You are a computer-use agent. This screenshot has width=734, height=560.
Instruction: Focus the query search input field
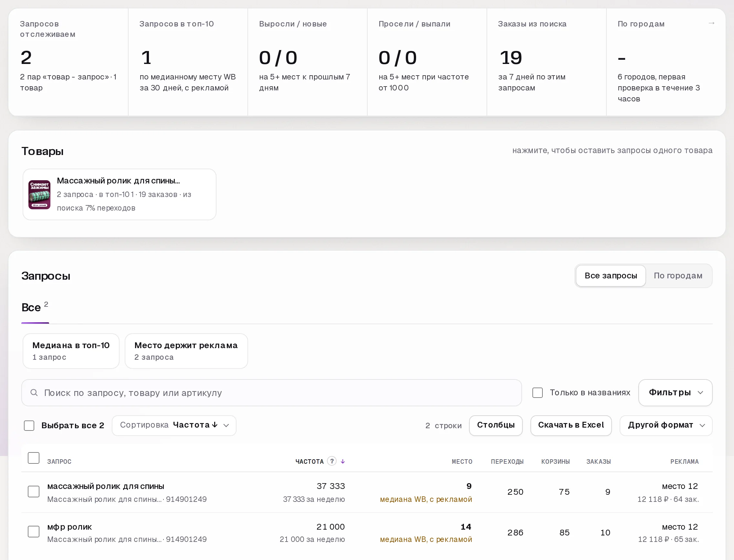[x=271, y=393]
